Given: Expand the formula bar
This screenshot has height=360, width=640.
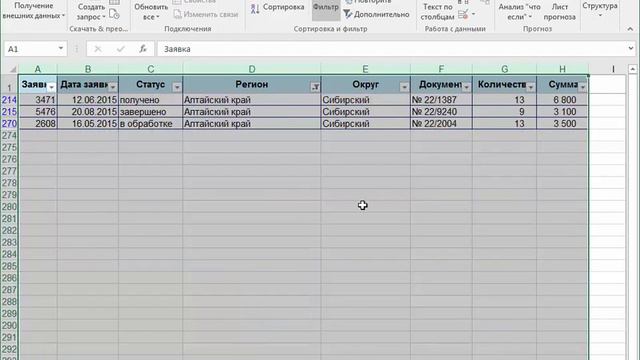Looking at the screenshot, I should coord(631,49).
